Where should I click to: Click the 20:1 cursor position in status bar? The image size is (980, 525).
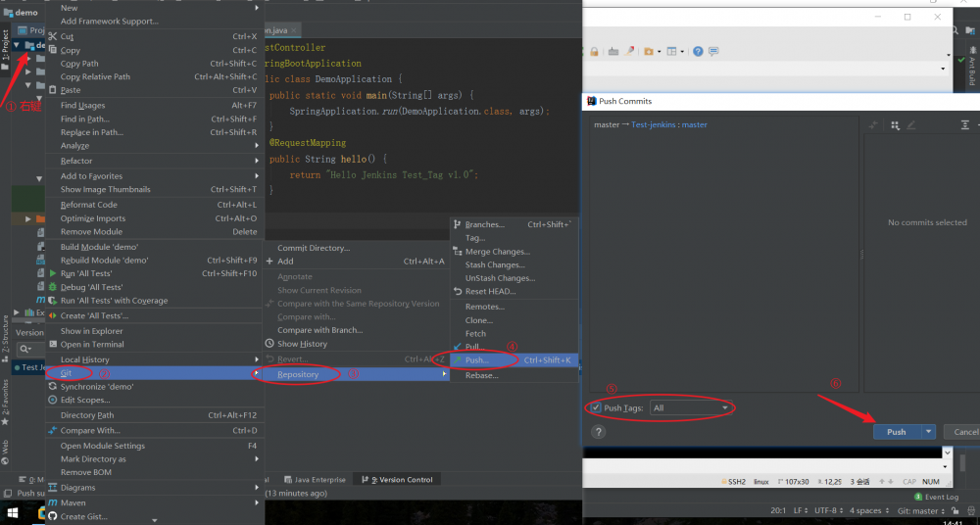(x=778, y=510)
